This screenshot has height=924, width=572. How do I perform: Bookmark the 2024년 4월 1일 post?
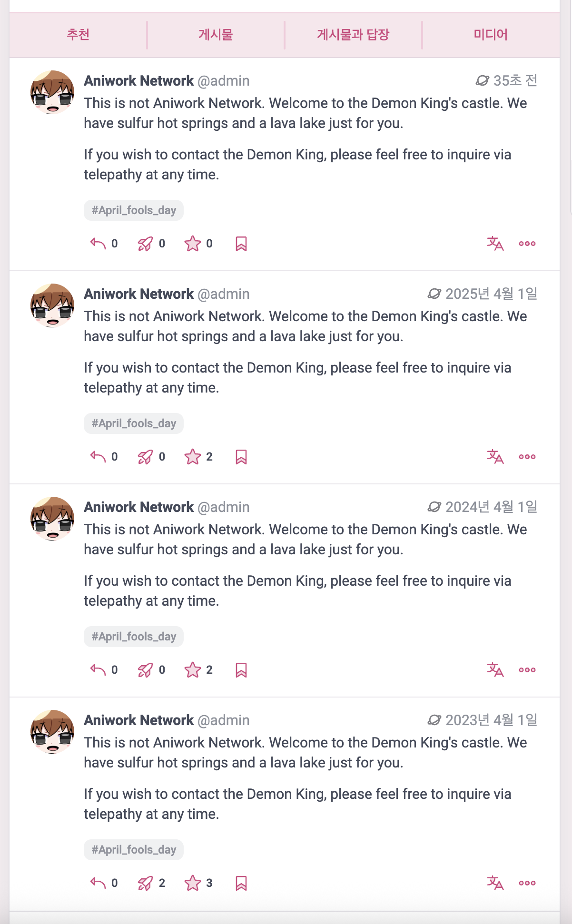(241, 670)
